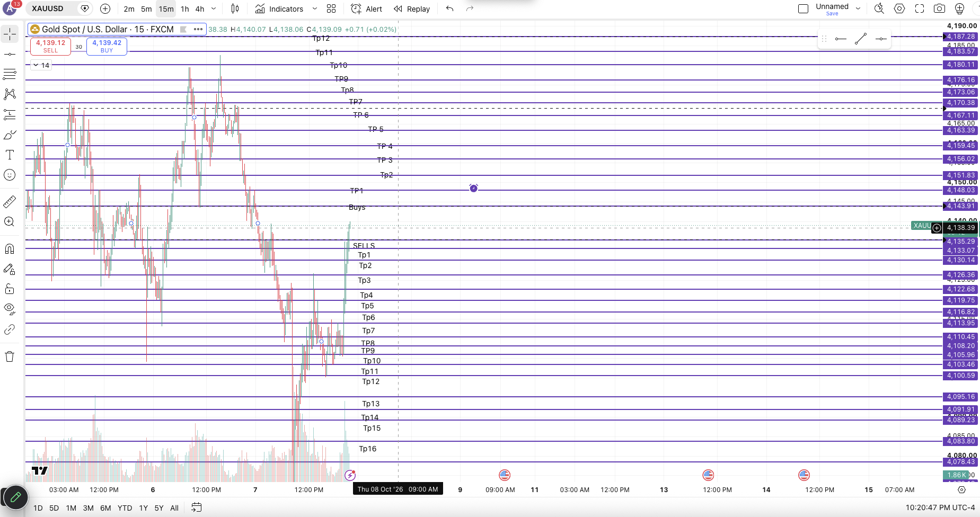Enter fullscreen mode
The image size is (980, 517).
(x=920, y=8)
